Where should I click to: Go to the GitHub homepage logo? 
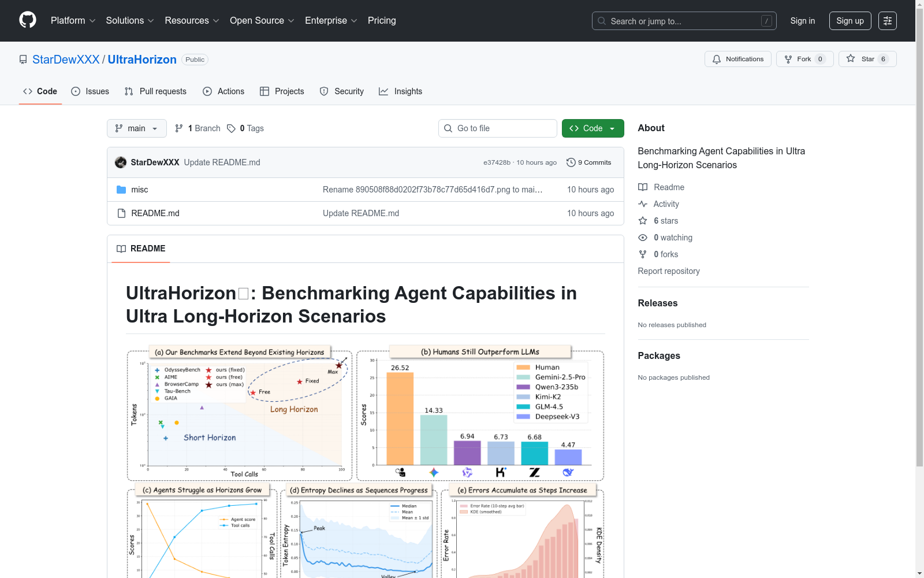pos(28,20)
